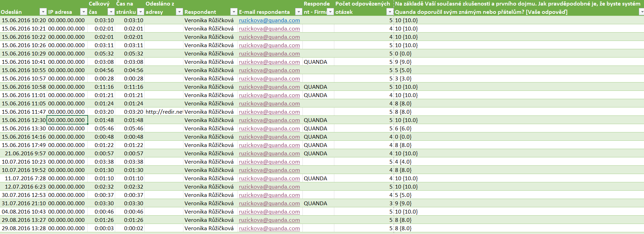Select Čas na stránku value 0:04:56

pos(130,70)
